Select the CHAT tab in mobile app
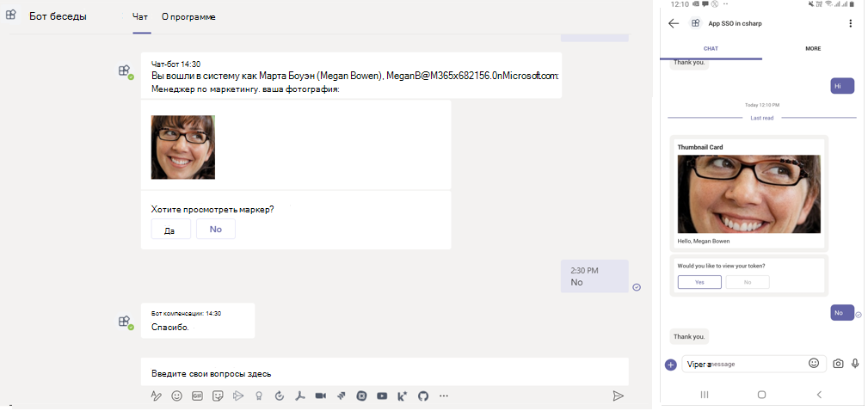868x411 pixels. (x=711, y=49)
